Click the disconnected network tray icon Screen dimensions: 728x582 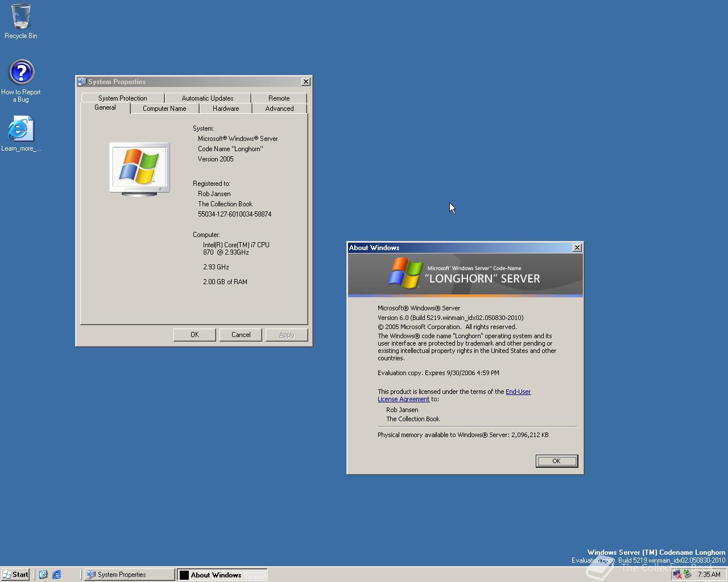(677, 575)
